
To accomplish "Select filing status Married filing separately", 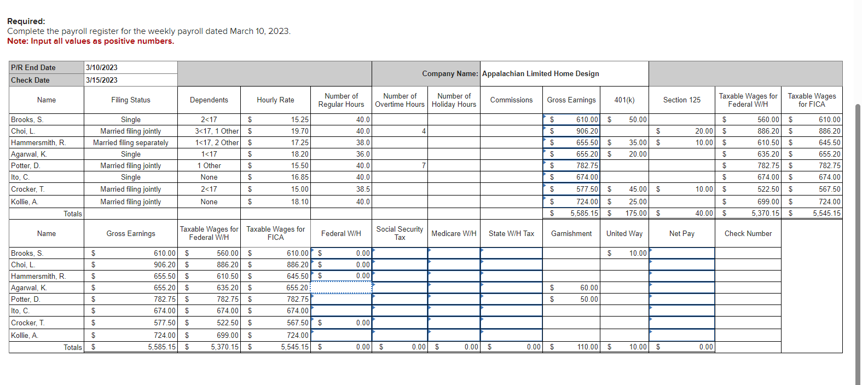I will 131,142.
